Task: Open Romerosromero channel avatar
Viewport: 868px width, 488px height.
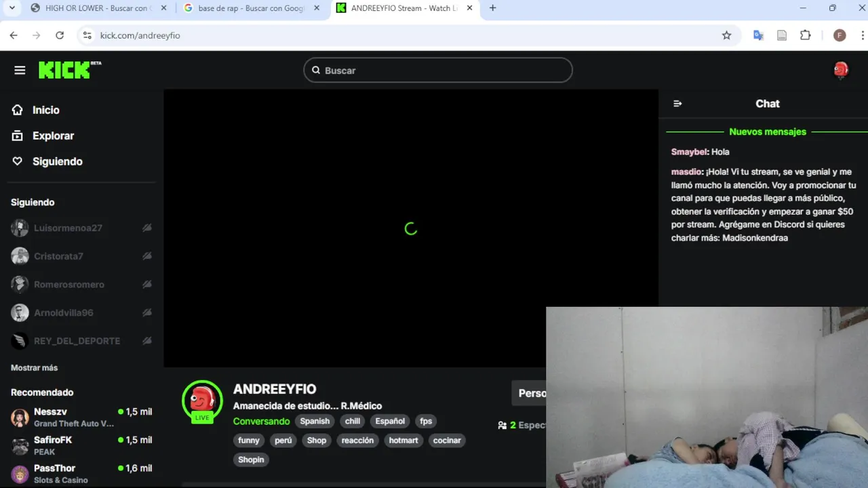Action: point(20,284)
